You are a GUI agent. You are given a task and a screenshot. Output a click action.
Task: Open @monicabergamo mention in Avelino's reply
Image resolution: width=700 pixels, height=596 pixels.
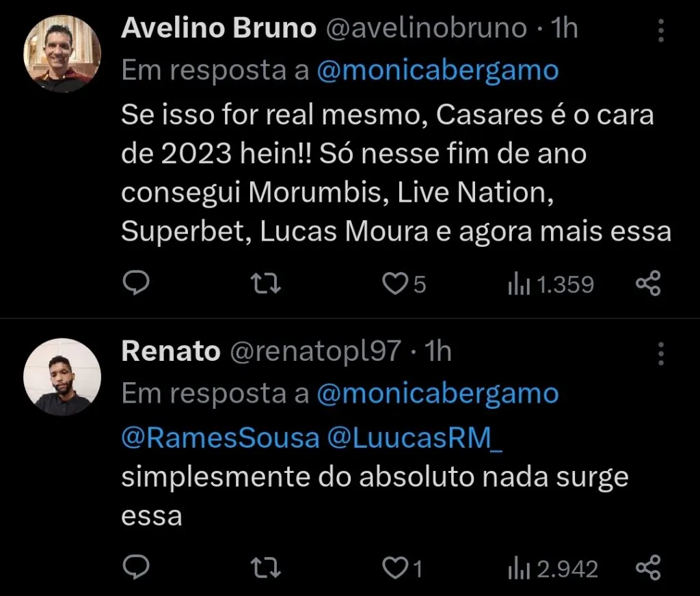437,70
